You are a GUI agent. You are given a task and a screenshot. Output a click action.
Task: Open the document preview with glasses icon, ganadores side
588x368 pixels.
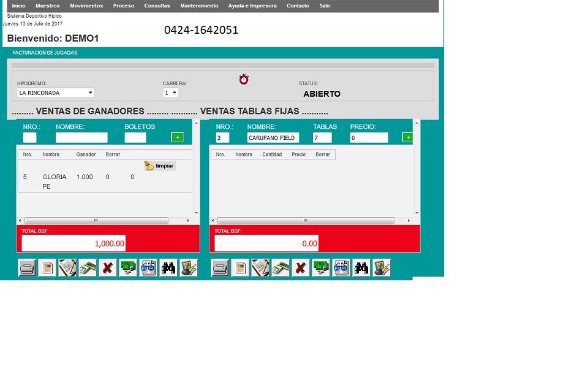148,267
